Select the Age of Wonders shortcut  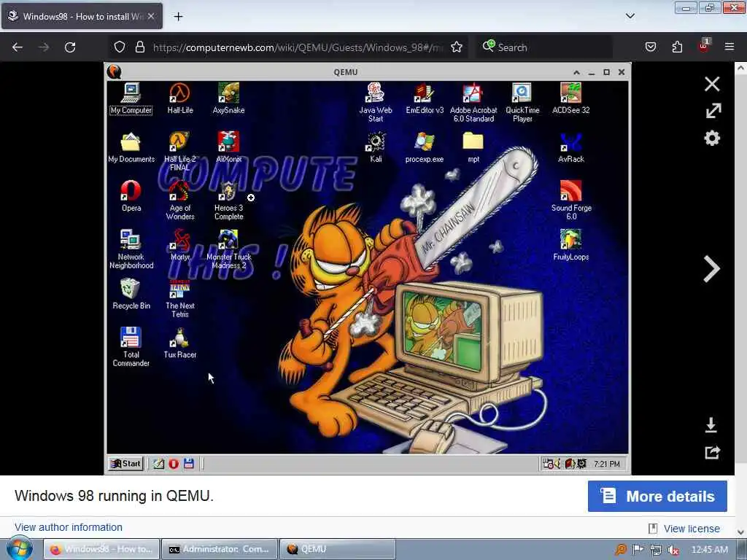click(179, 200)
